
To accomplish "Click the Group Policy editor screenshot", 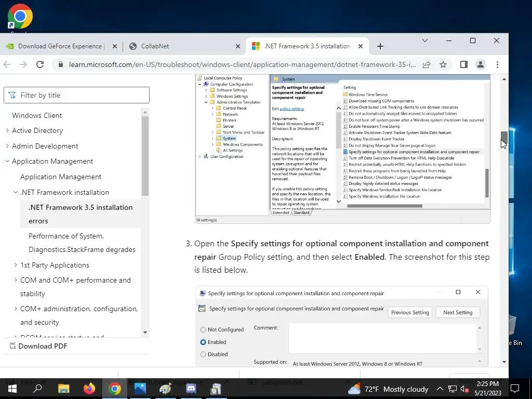I will (x=343, y=149).
